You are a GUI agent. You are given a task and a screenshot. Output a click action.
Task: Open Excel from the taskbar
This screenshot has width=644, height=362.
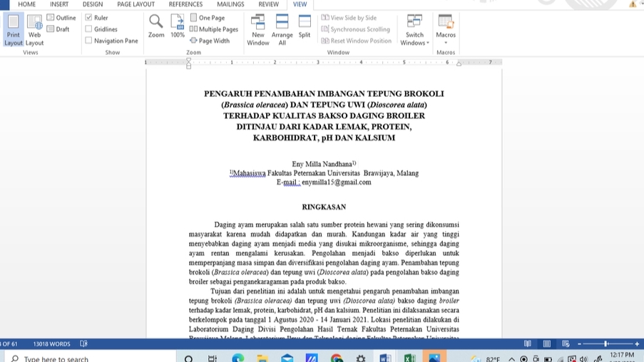tap(409, 358)
